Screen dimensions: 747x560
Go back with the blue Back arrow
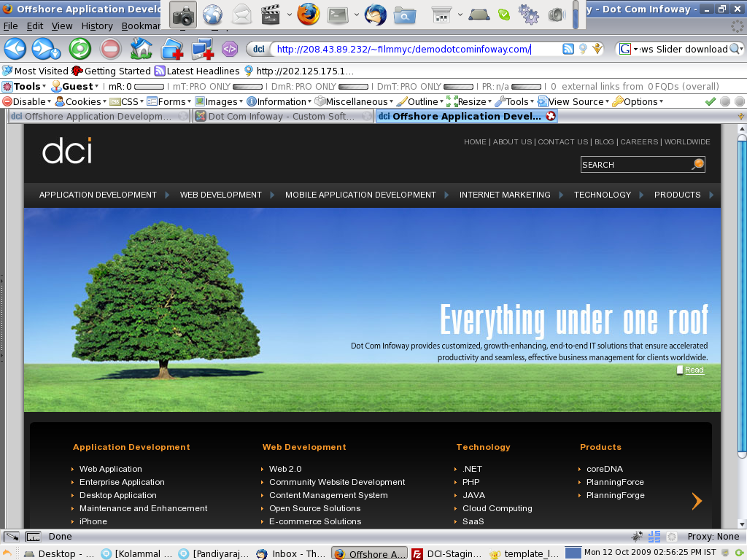click(x=15, y=49)
